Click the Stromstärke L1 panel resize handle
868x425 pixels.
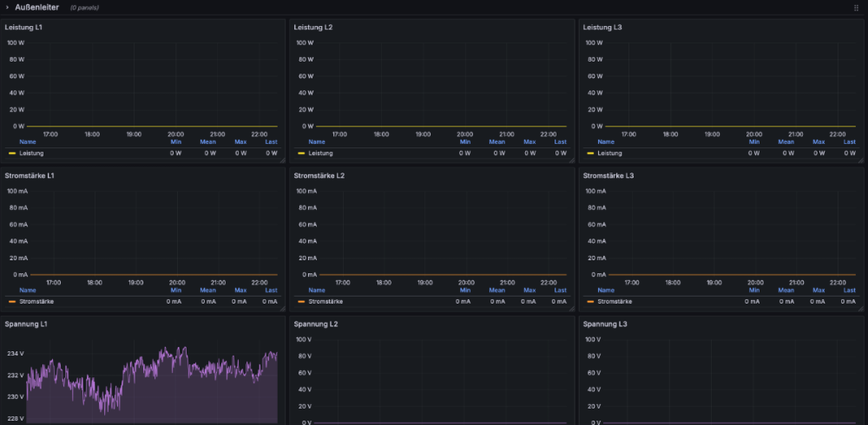point(281,307)
